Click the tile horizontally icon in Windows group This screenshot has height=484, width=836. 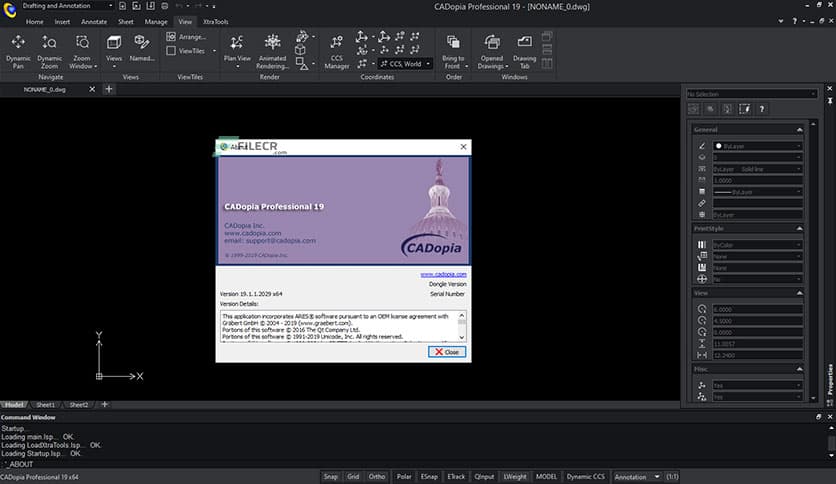click(546, 50)
